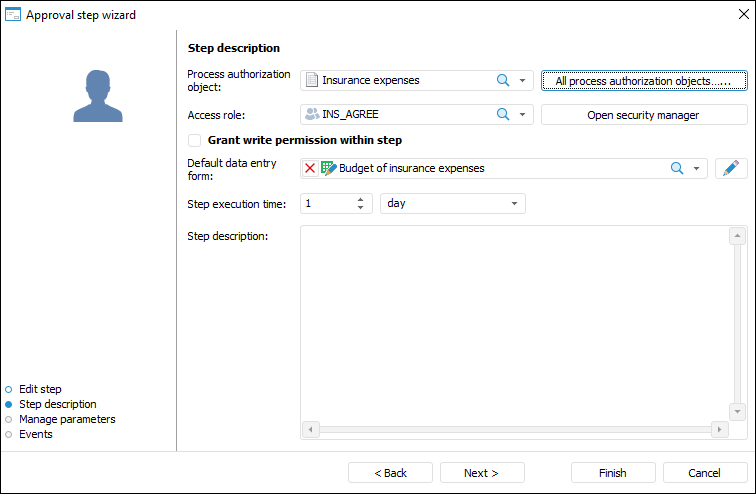Click All process authorization objects button
Viewport: 756px width, 494px height.
click(x=643, y=80)
